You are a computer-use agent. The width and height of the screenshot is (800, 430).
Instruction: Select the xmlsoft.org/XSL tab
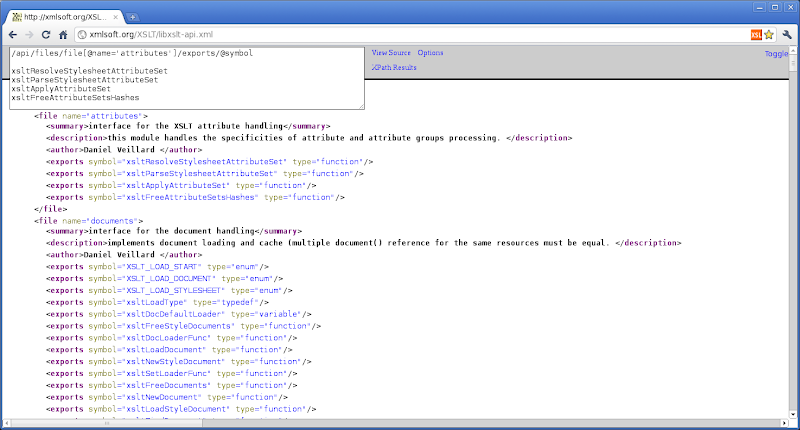pos(64,17)
